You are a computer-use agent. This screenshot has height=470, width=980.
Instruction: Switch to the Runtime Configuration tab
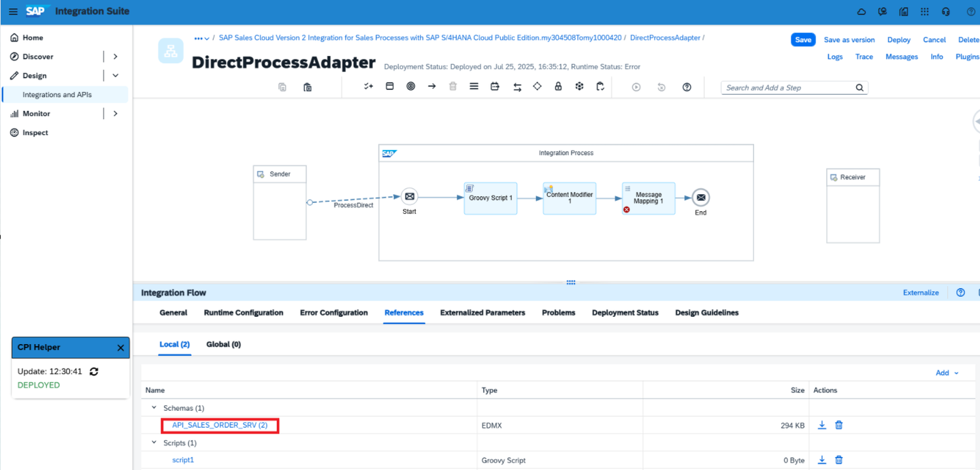point(244,313)
